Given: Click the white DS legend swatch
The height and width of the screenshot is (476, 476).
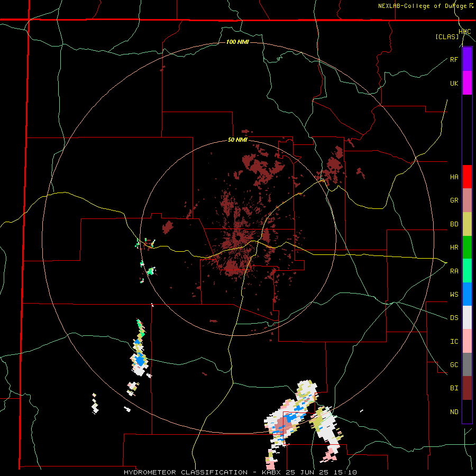Looking at the screenshot, I should 467,317.
